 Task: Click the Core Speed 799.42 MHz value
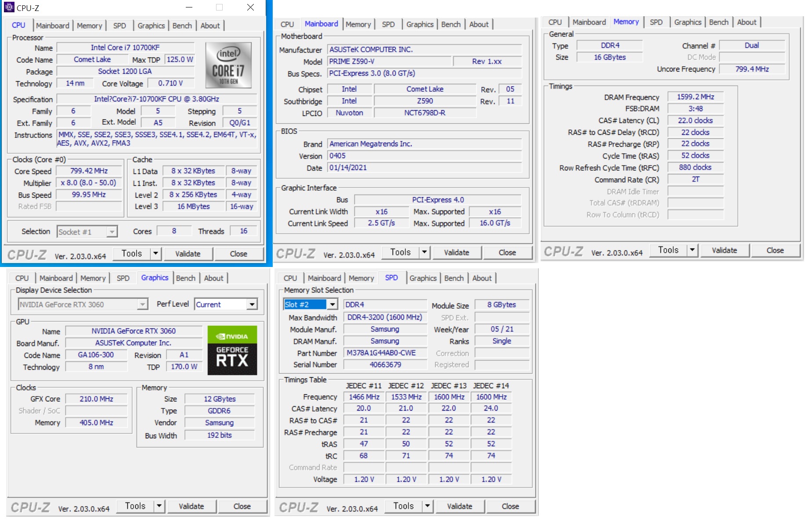click(89, 171)
